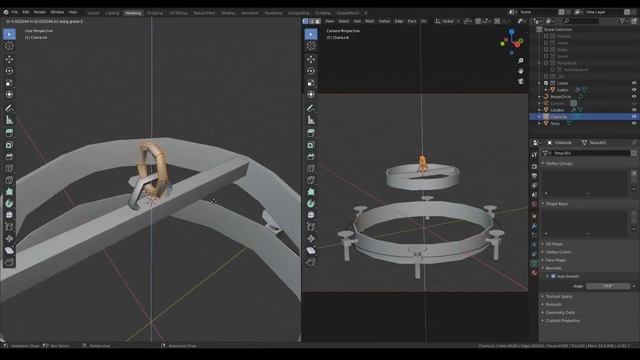640x360 pixels.
Task: Activate Inset Faces tool in Camera Perspective viewport
Action: pyautogui.click(x=311, y=145)
